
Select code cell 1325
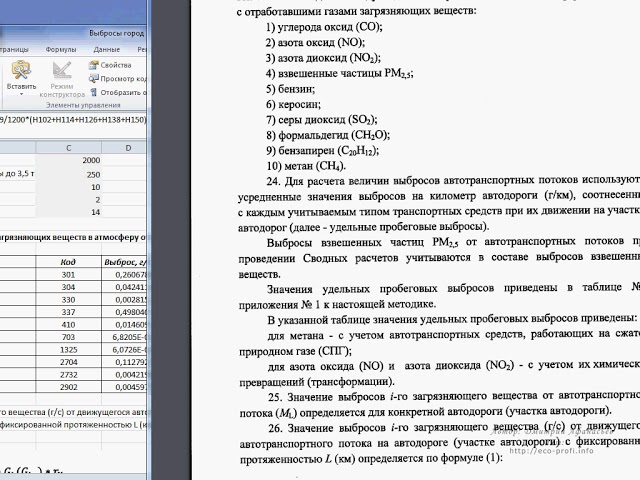tap(68, 349)
